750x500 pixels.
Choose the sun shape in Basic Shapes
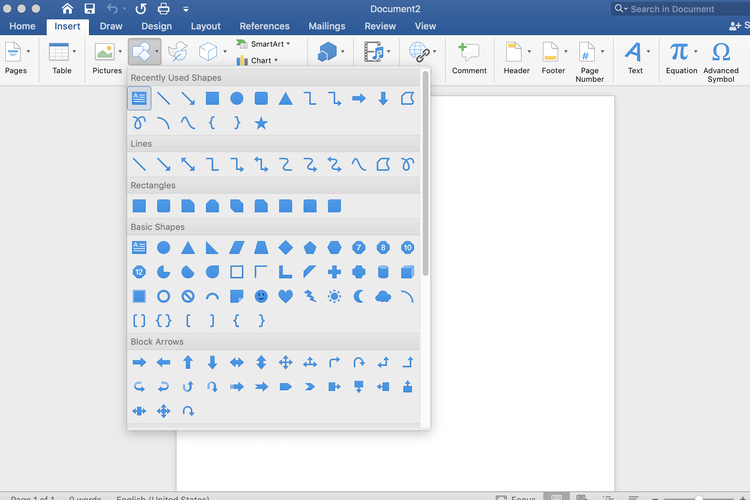pos(334,296)
